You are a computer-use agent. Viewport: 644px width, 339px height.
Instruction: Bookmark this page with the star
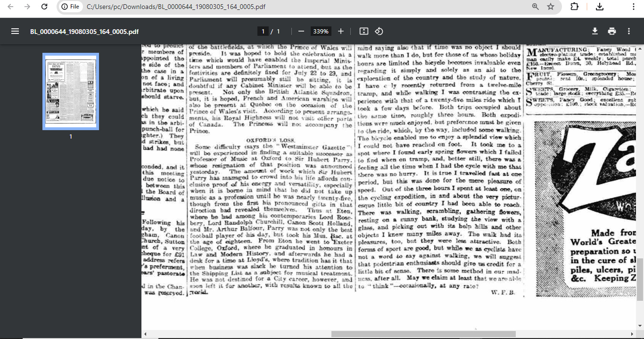pyautogui.click(x=551, y=7)
